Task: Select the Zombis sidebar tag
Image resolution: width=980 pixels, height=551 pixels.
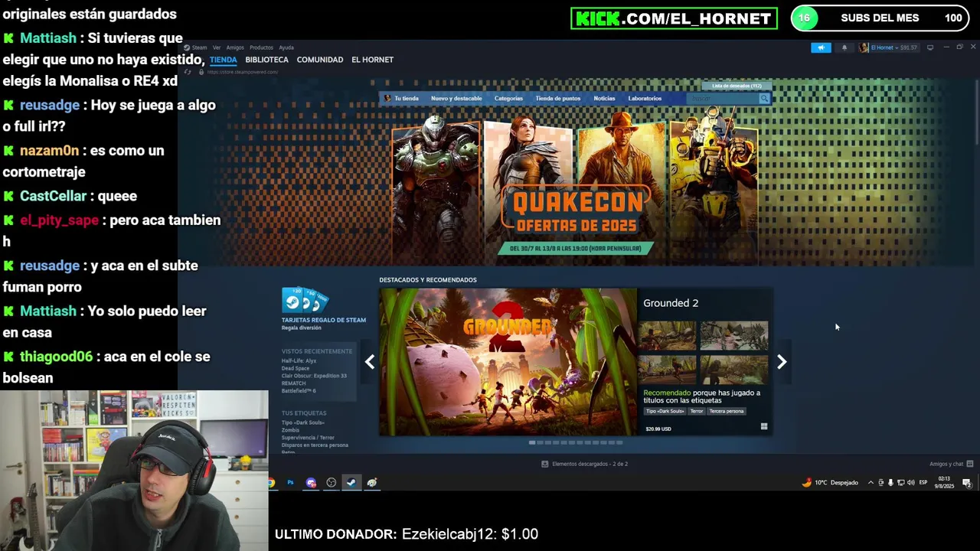Action: 290,430
